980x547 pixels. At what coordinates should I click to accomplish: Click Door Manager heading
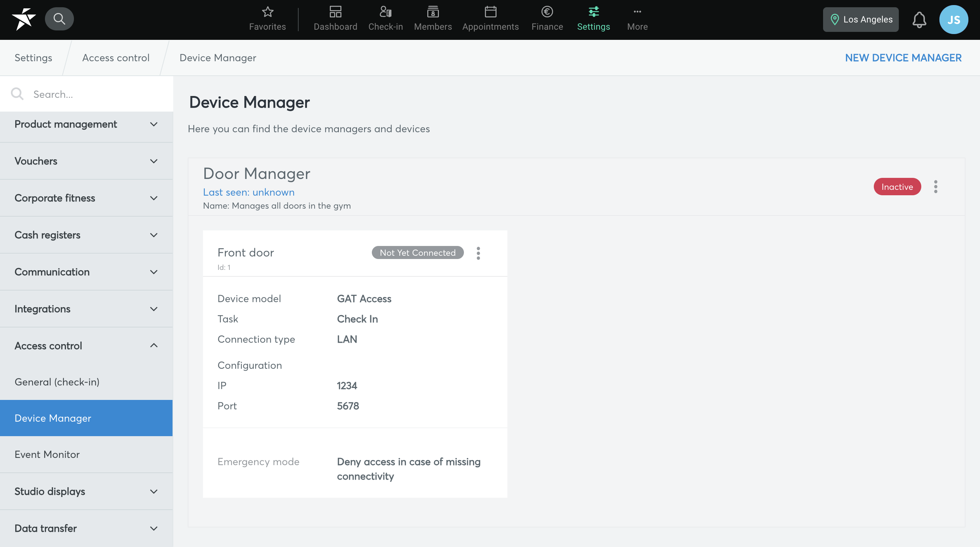(257, 174)
